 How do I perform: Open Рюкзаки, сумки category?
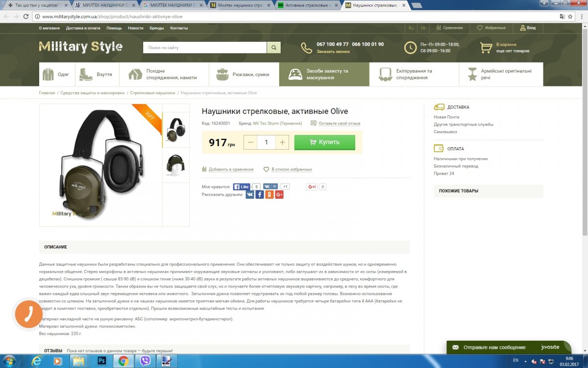(x=244, y=74)
